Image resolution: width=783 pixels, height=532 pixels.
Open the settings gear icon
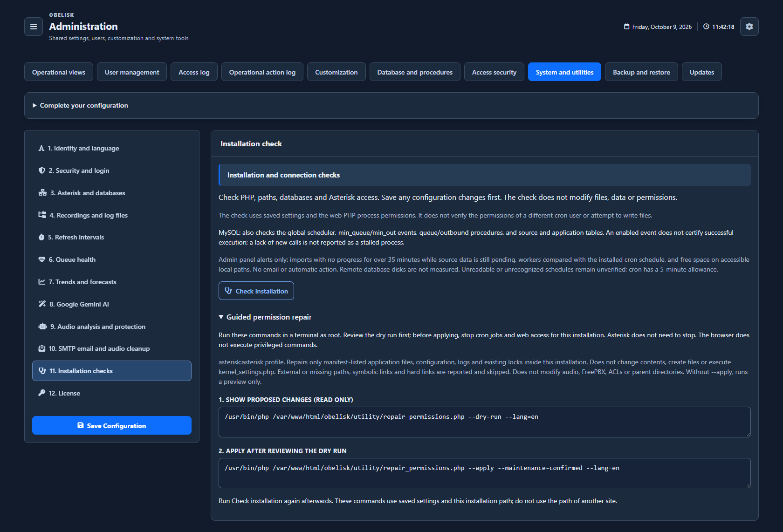(749, 27)
